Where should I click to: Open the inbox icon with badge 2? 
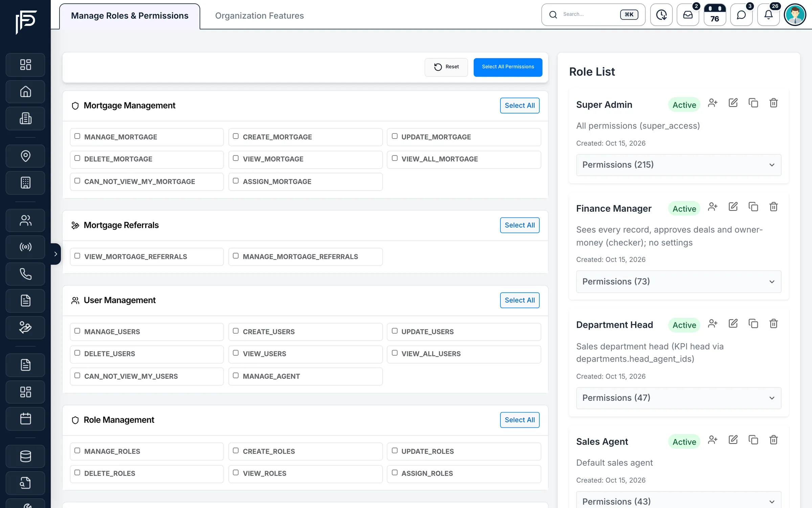688,15
